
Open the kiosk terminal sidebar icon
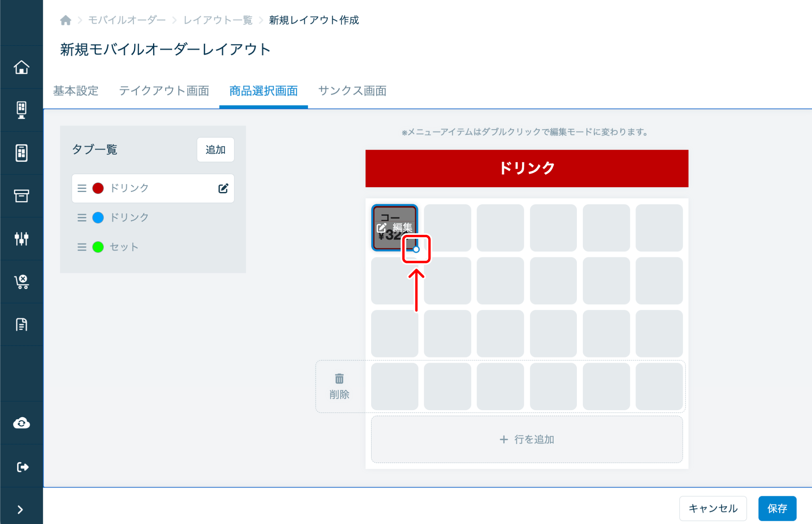pyautogui.click(x=21, y=110)
